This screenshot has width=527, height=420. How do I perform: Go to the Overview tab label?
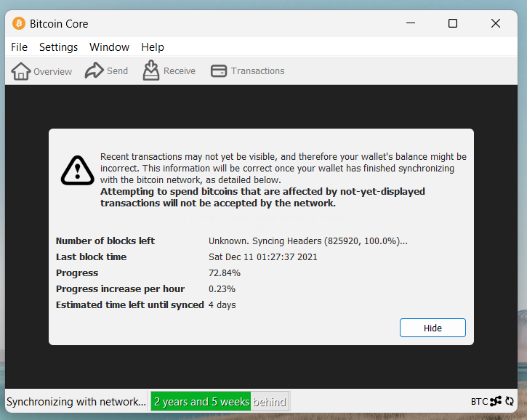coord(52,71)
